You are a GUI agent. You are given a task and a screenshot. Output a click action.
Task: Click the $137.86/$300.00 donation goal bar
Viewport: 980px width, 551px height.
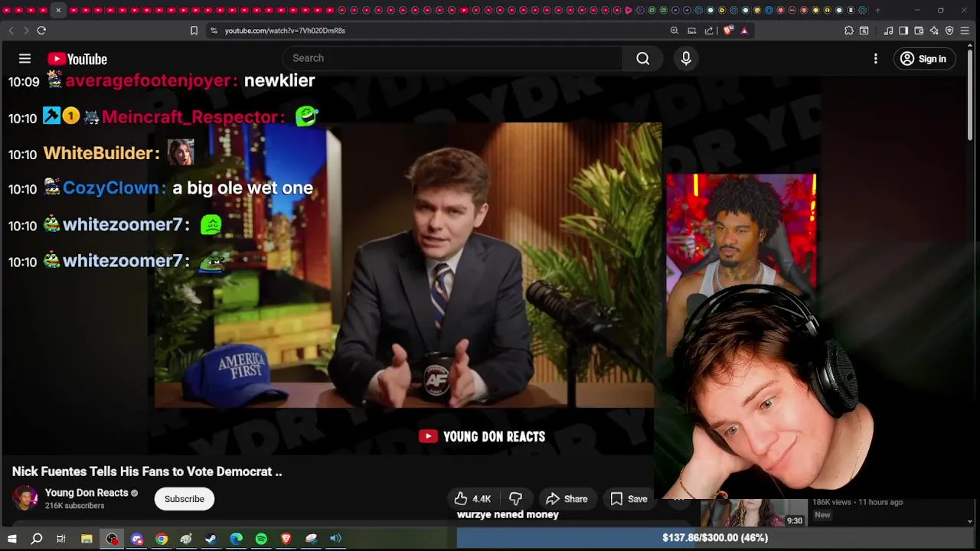[715, 538]
